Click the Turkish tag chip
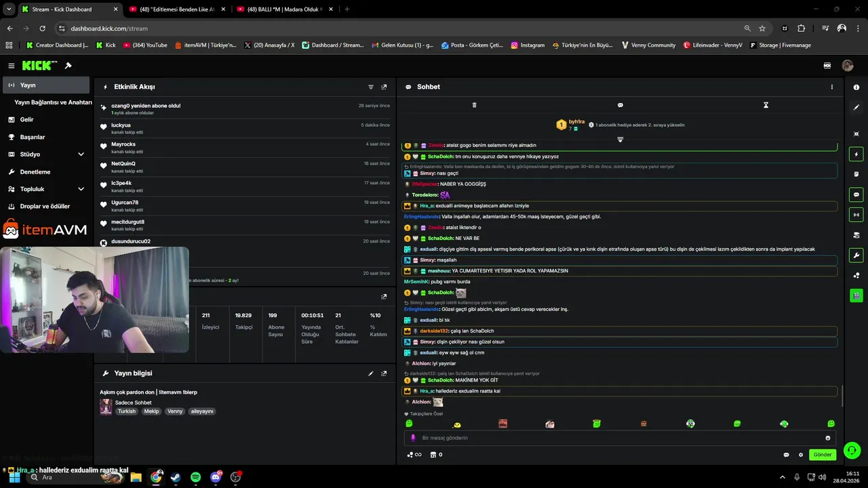 (x=127, y=411)
